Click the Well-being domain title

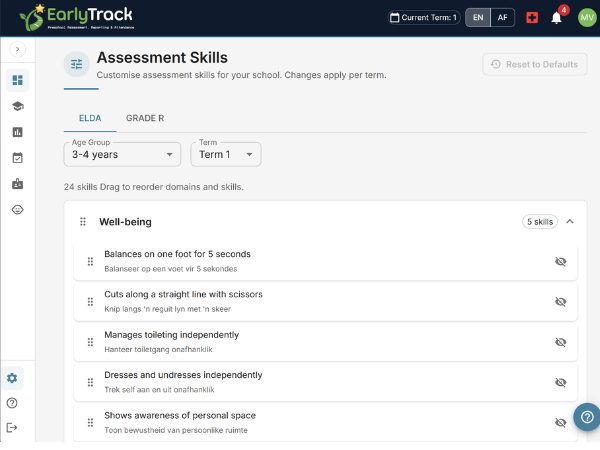pos(126,222)
